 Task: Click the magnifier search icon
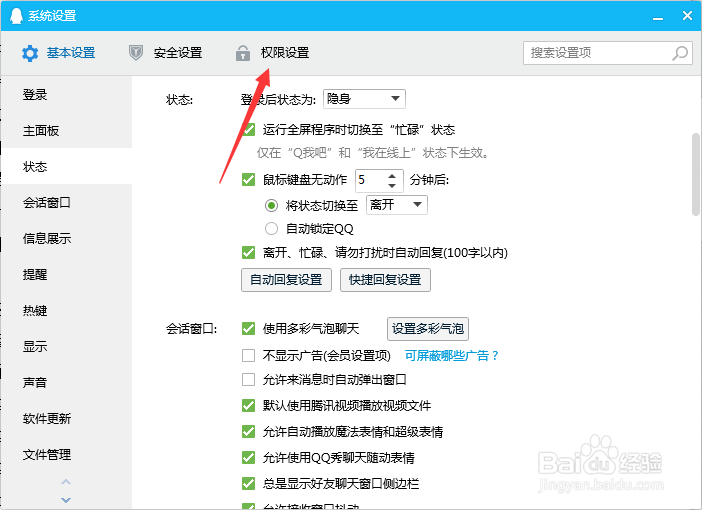click(680, 53)
